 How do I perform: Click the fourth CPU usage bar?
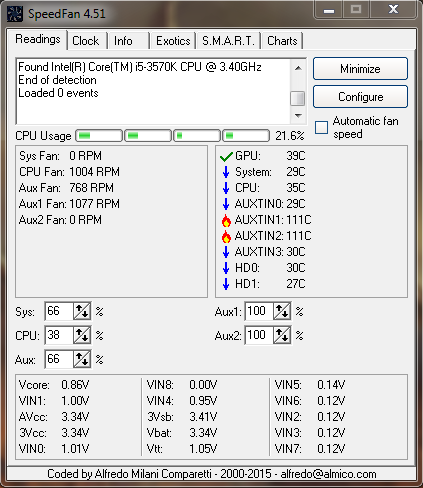click(246, 136)
